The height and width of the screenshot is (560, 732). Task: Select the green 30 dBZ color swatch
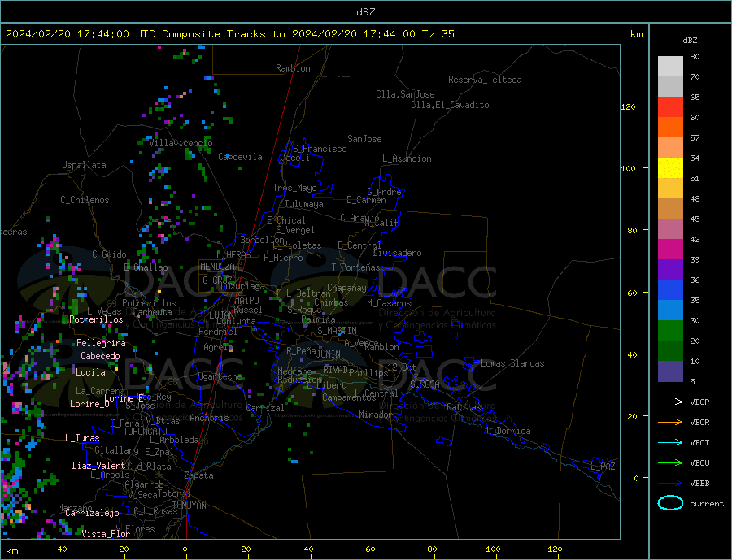point(670,331)
